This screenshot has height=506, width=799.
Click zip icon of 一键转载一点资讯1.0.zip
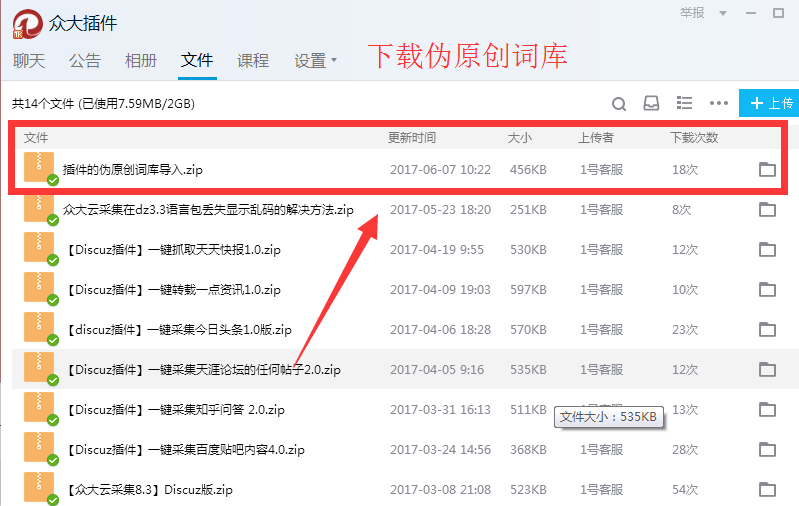[39, 288]
